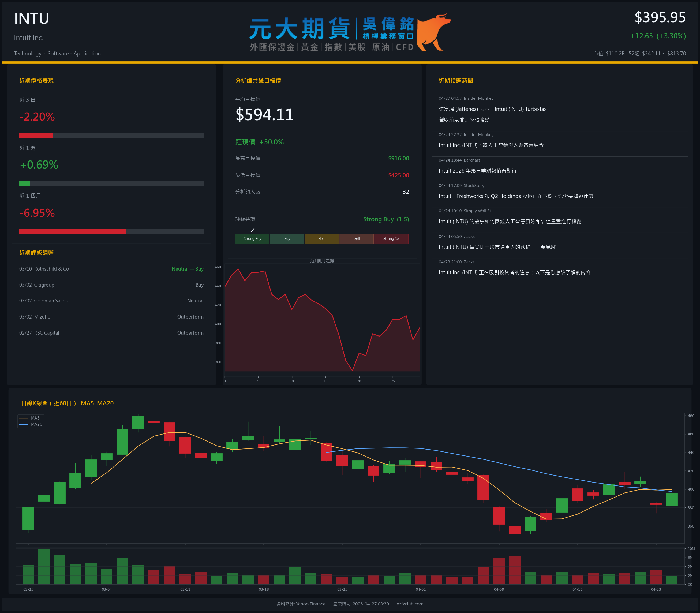Click the lowest target price $425.00
The image size is (700, 613).
click(x=398, y=175)
